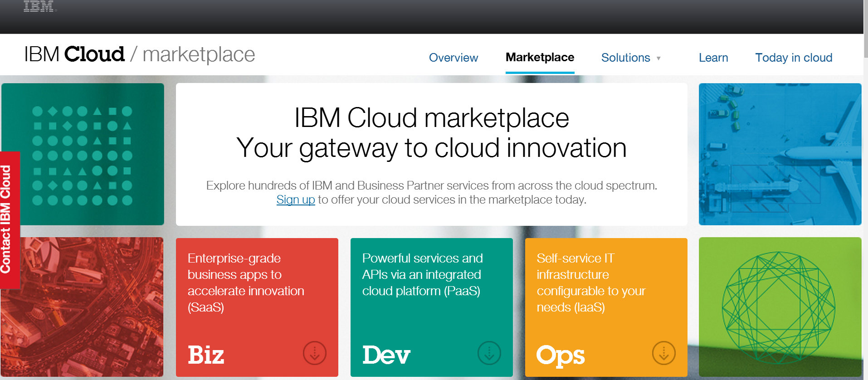Viewport: 868px width, 380px height.
Task: Go to the Learn page
Action: click(x=713, y=58)
